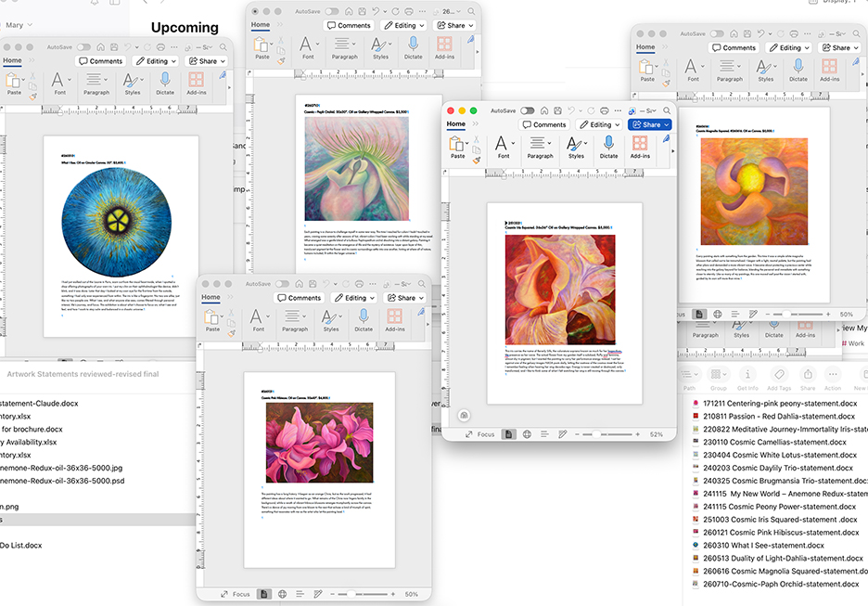Open Editing dropdown in the Pink Hibiscus window

click(x=354, y=298)
